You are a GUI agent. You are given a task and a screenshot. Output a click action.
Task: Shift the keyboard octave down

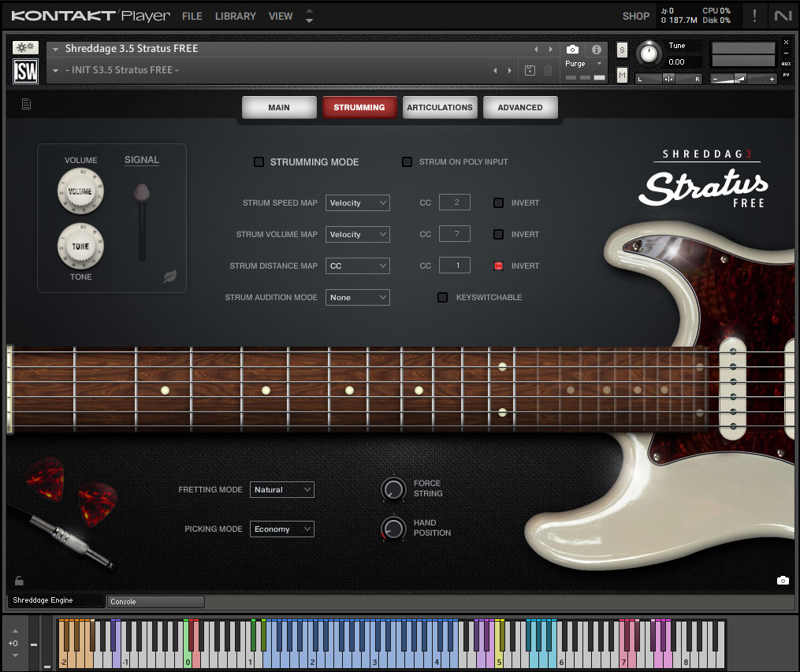[x=15, y=655]
